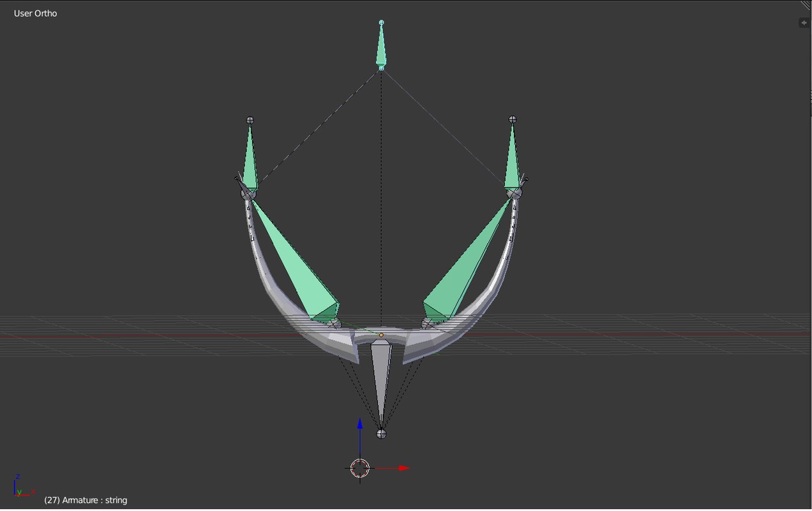Screen dimensions: 812x511
Task: Select the tall vertical string bone
Action: (x=381, y=45)
